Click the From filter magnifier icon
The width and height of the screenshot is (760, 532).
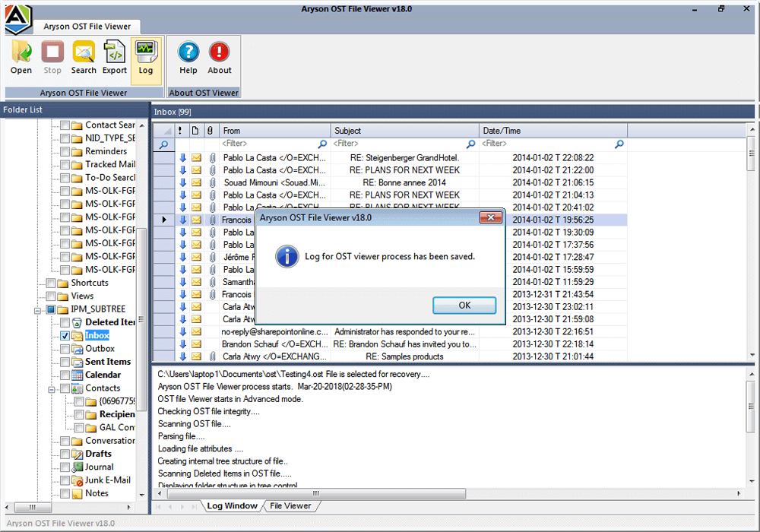pyautogui.click(x=322, y=144)
